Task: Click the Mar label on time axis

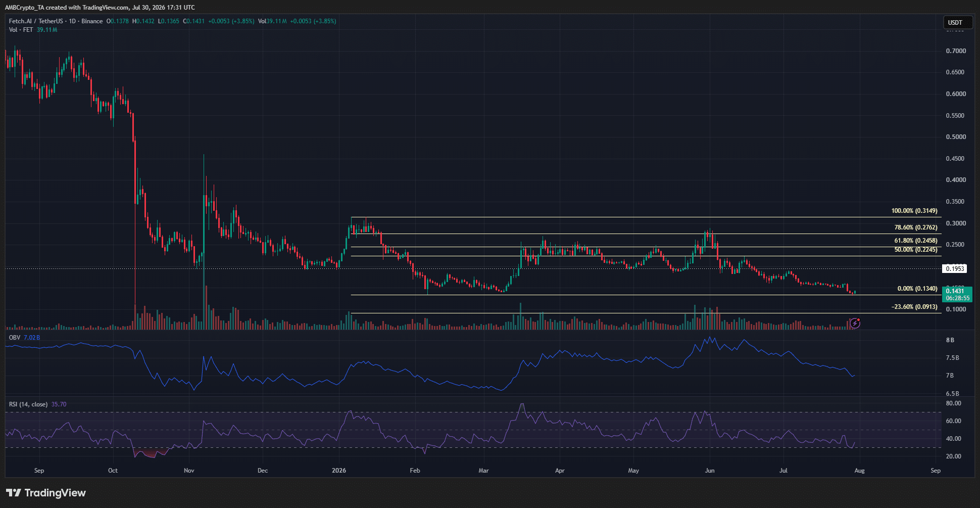Action: pos(483,471)
